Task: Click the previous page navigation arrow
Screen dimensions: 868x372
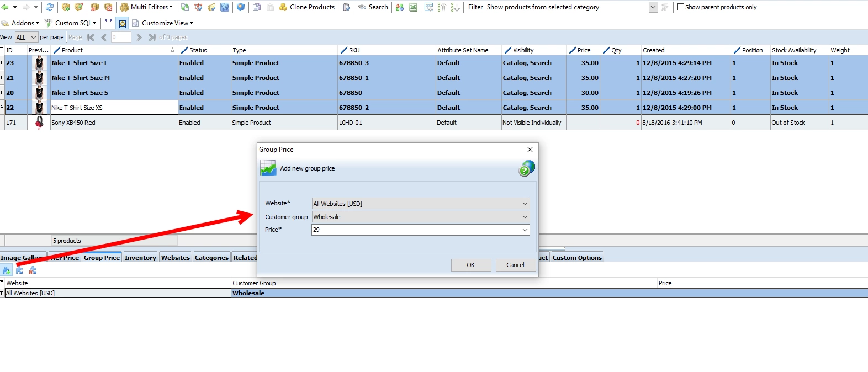Action: (x=104, y=38)
